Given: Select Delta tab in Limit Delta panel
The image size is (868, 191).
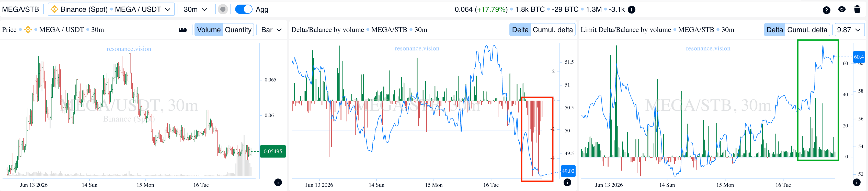Looking at the screenshot, I should pos(774,30).
